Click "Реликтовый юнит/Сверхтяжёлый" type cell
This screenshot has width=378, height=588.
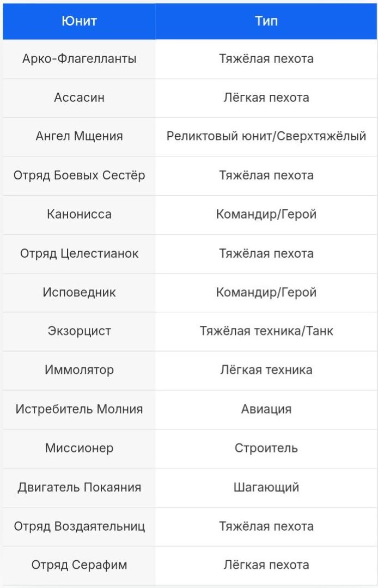[266, 137]
